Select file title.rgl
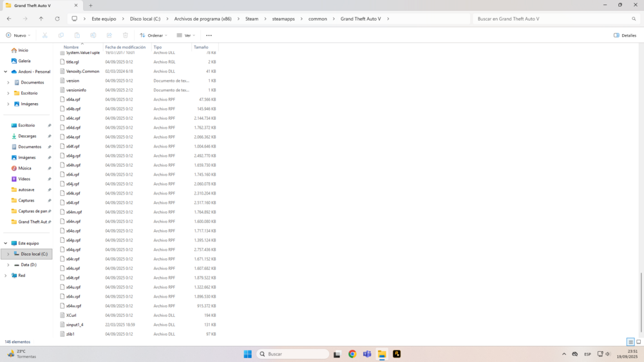 (72, 62)
